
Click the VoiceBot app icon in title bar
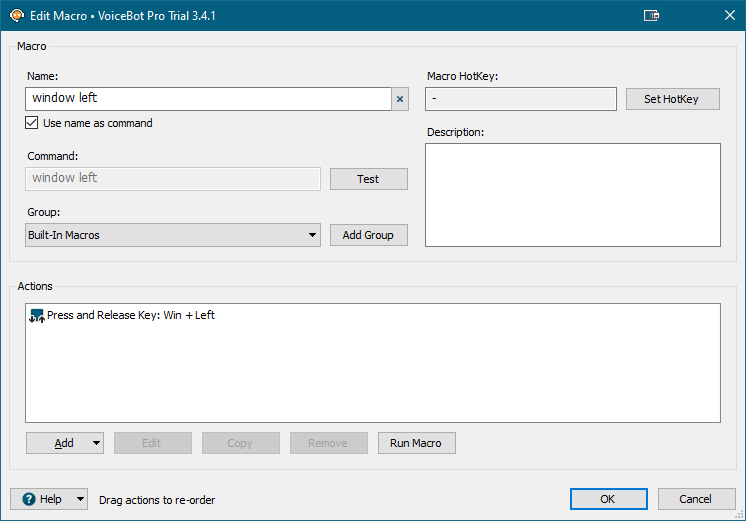[16, 15]
